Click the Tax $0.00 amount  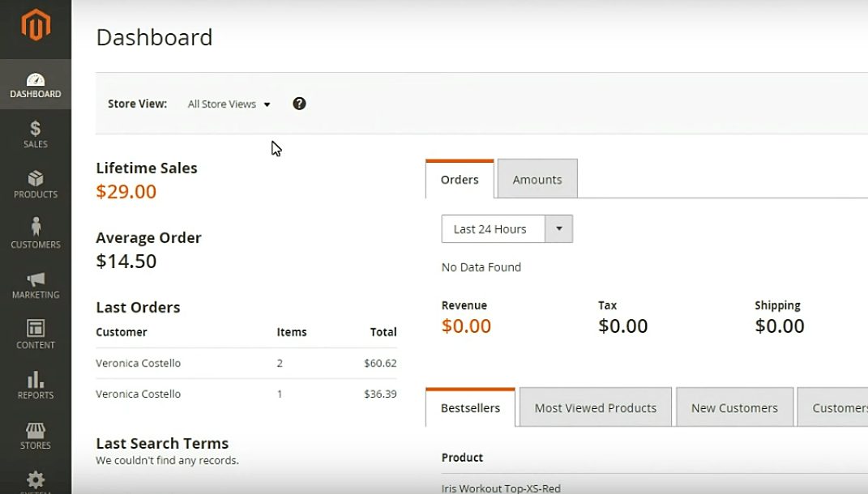click(x=622, y=326)
